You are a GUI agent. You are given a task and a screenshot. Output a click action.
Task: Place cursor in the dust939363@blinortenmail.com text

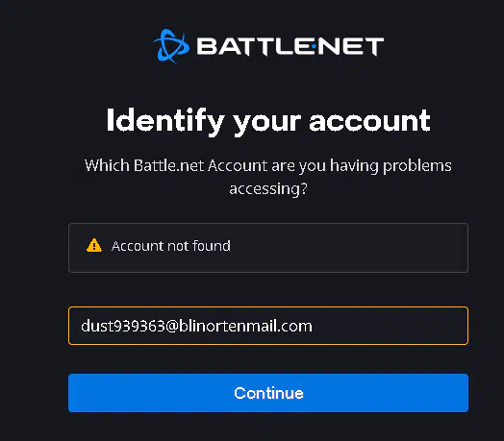[x=196, y=326]
